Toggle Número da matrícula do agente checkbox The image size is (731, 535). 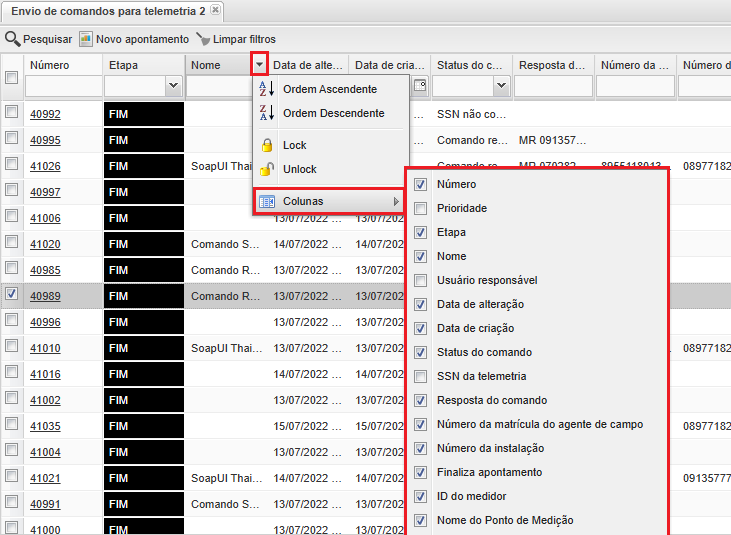[421, 424]
